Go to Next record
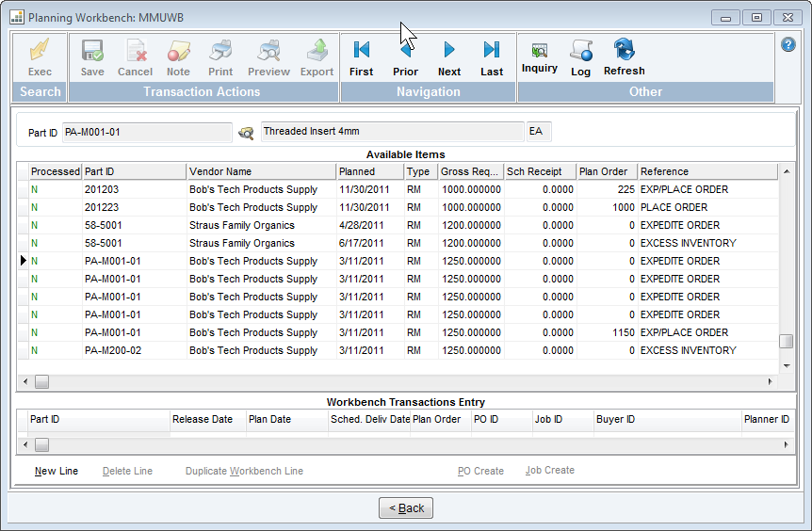Viewport: 812px width, 531px height. point(449,58)
